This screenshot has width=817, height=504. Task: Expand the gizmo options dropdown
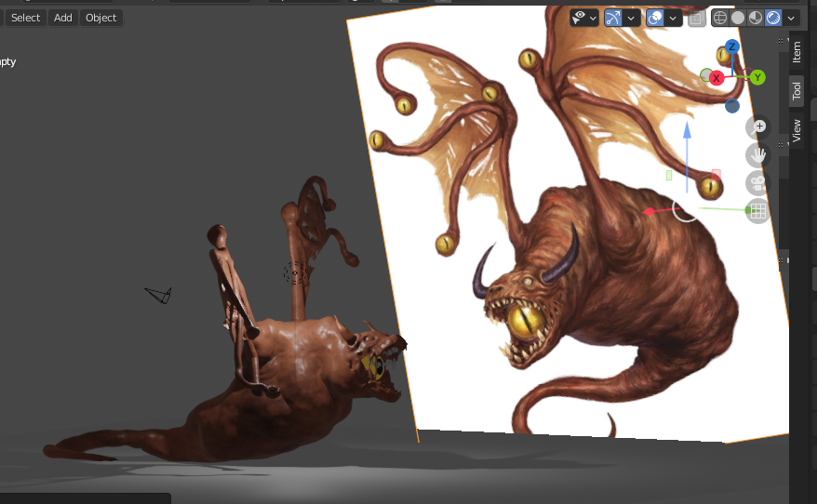coord(632,18)
